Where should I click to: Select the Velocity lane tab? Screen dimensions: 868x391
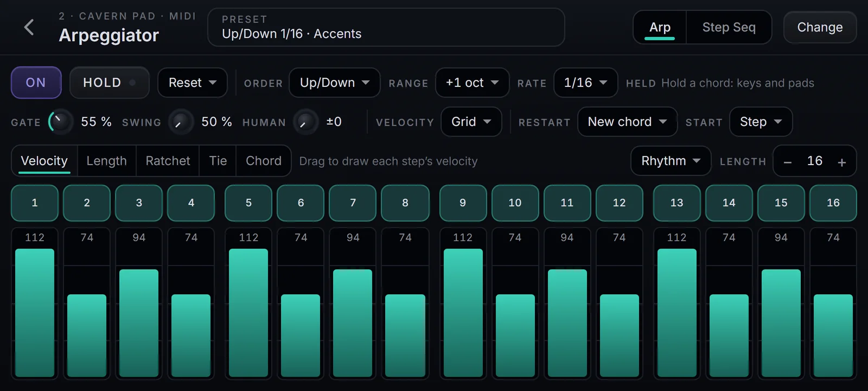(44, 161)
